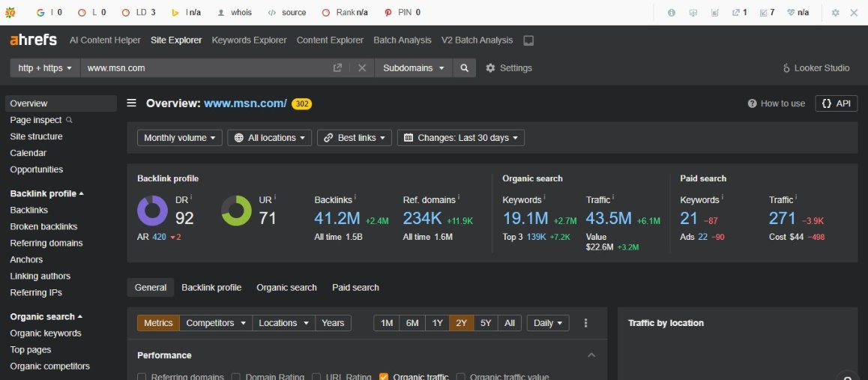Open the Competitors chart dropdown
This screenshot has height=380, width=868.
[x=216, y=323]
